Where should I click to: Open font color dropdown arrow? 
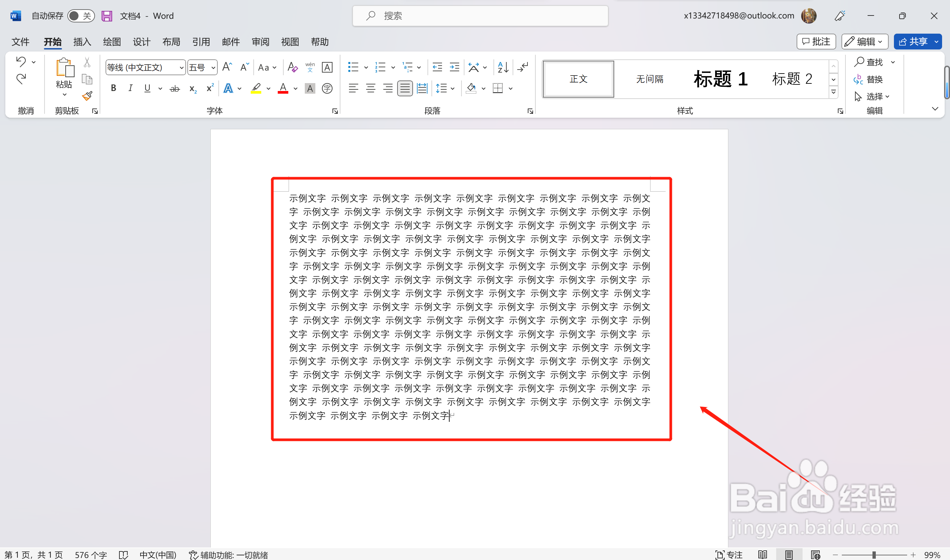296,89
